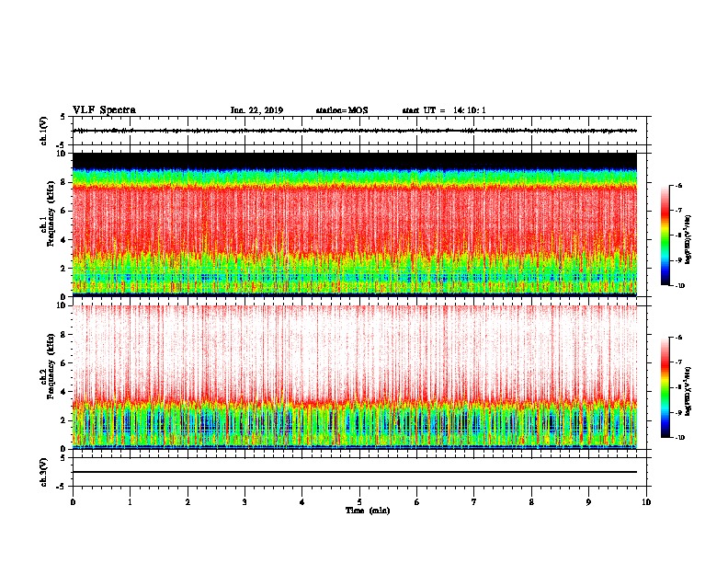This screenshot has width=728, height=563.
Task: Click time axis tick label "4"
Action: 302,502
